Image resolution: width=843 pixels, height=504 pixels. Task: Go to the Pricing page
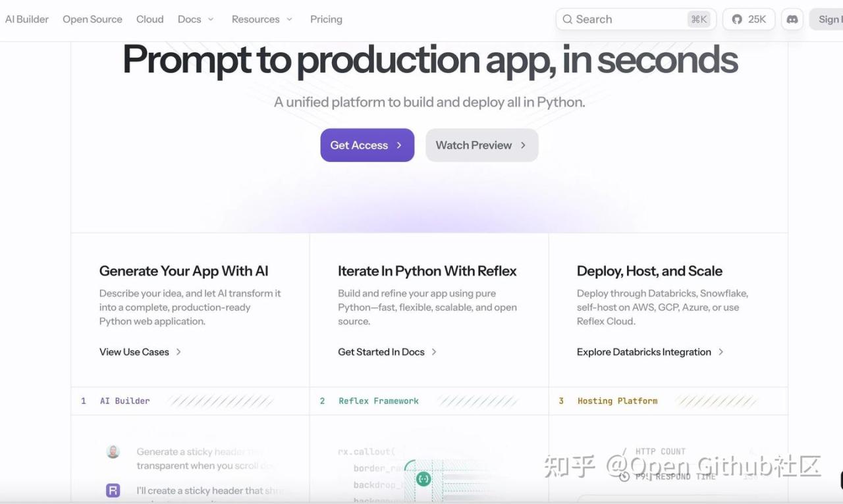click(326, 20)
